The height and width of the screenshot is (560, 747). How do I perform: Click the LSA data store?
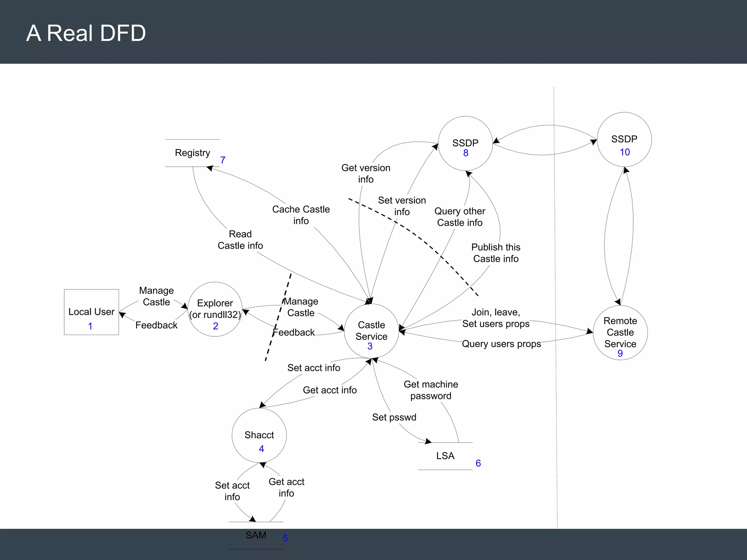[445, 456]
